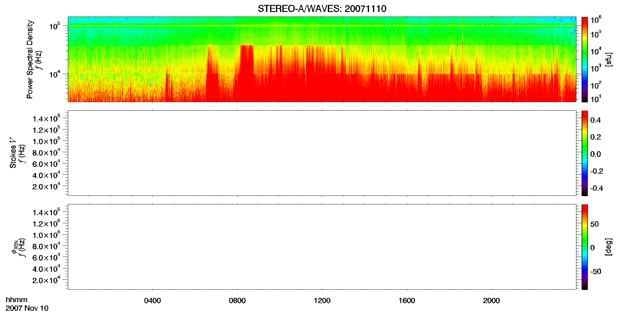Image resolution: width=644 pixels, height=332 pixels.
Task: Click the 1.4×10^5 tick on Stokes V axis
Action: click(46, 118)
